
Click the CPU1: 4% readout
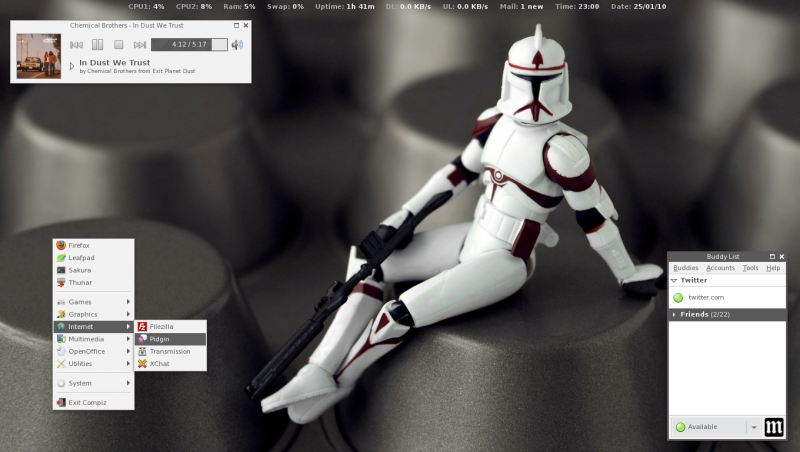click(146, 7)
